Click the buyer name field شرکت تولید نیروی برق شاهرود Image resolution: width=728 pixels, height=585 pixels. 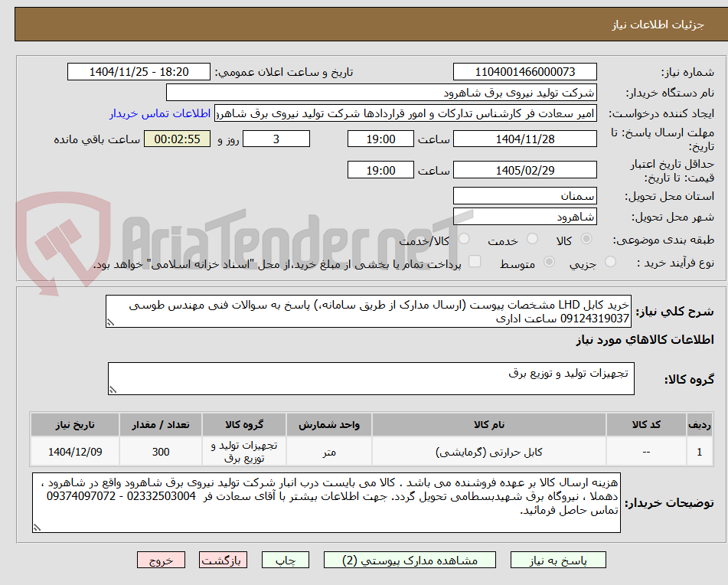(381, 93)
